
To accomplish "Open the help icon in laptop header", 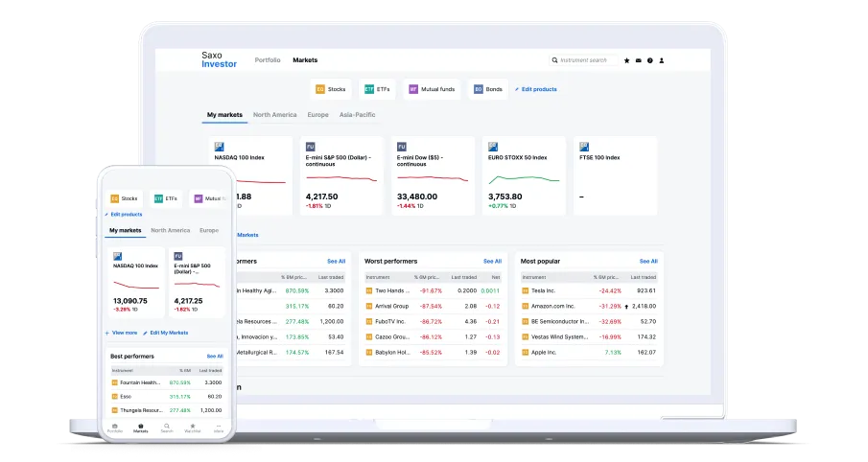I will click(x=650, y=60).
